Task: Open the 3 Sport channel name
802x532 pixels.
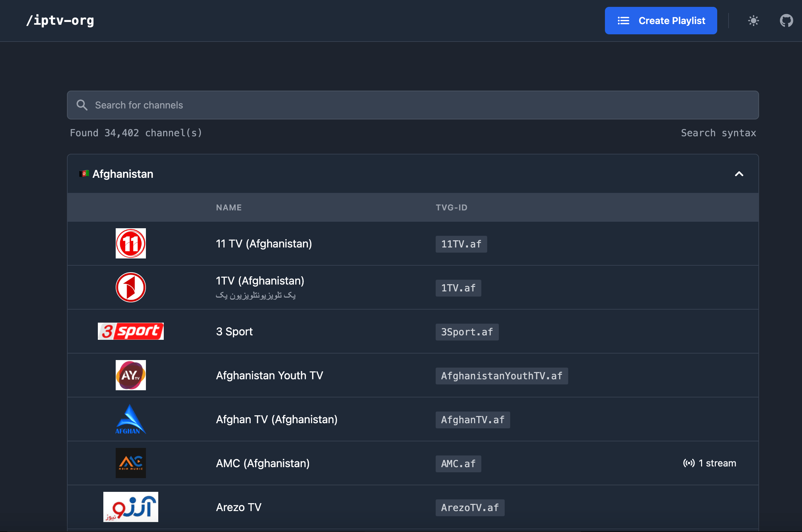Action: 234,332
